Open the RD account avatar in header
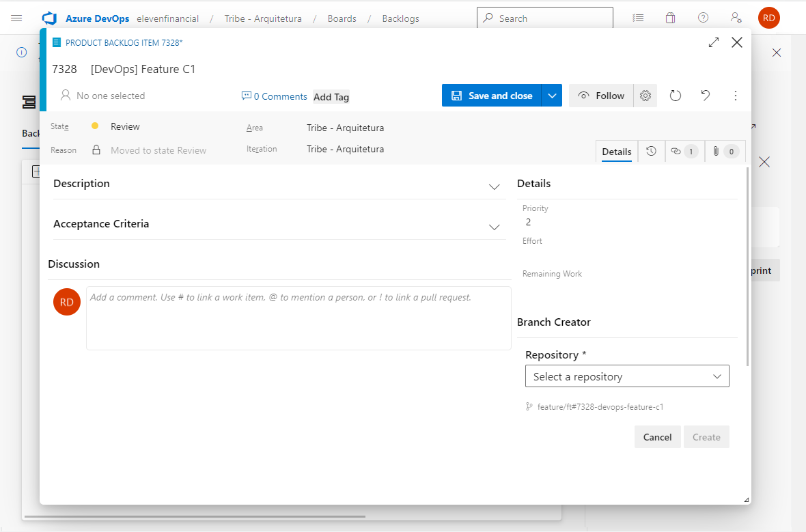Screen dimensions: 806x532 point(769,18)
